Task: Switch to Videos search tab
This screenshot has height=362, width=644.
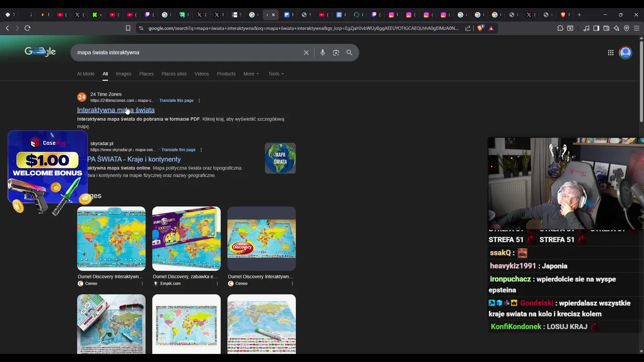Action: coord(202,74)
